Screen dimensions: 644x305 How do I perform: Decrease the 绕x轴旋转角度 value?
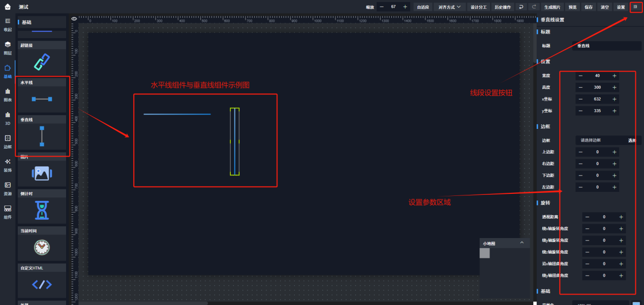[587, 228]
